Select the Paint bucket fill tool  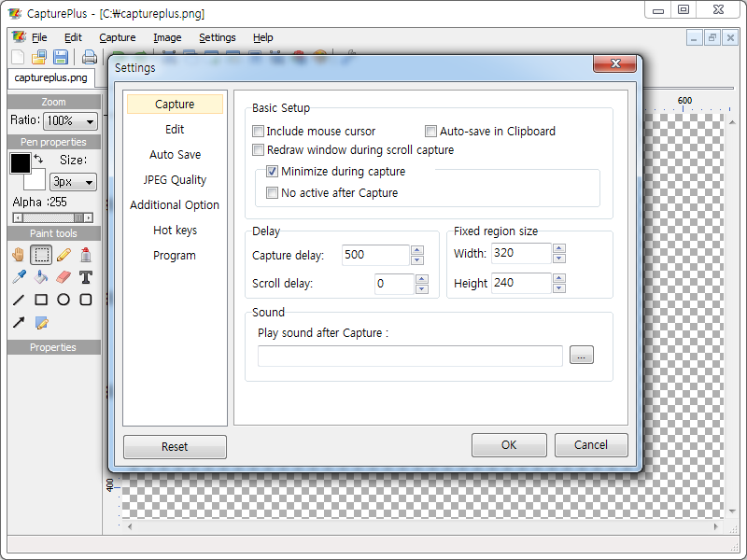pyautogui.click(x=41, y=276)
